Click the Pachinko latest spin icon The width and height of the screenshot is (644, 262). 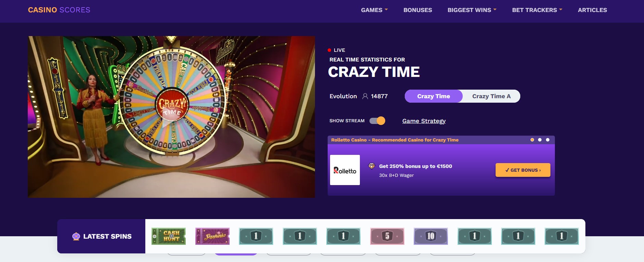click(212, 236)
